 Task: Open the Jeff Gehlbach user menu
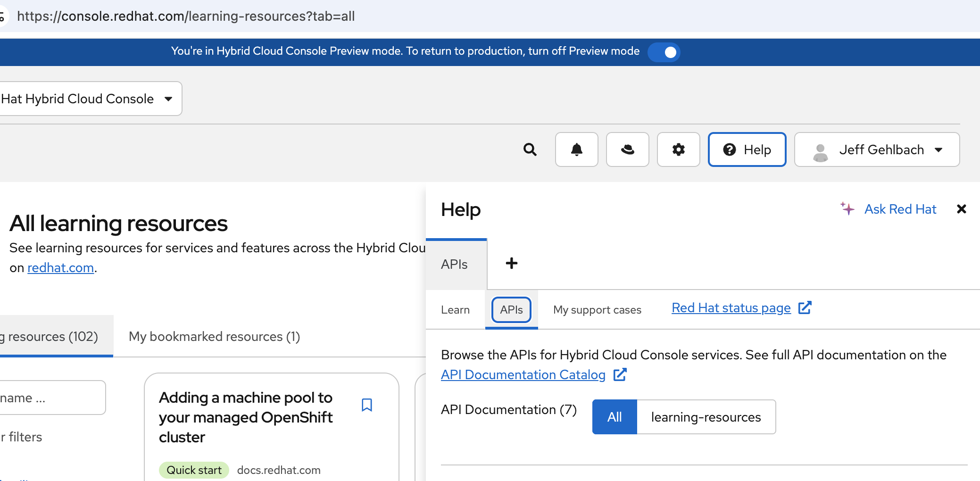(877, 150)
